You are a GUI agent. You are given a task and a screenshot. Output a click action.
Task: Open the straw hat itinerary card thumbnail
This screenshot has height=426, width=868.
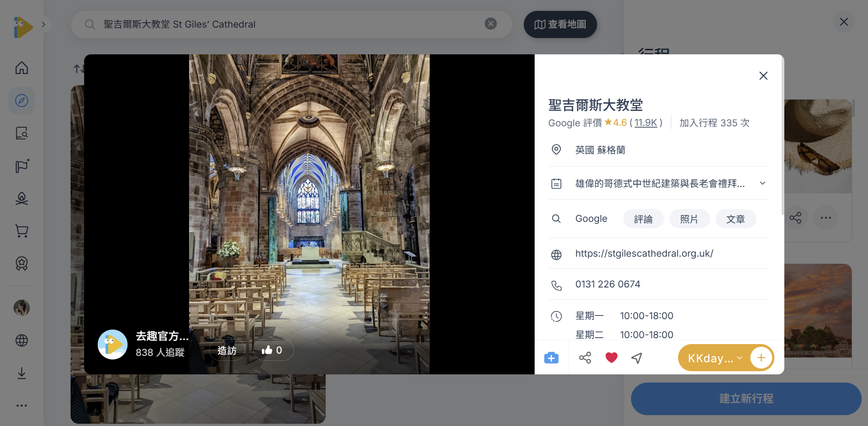(x=818, y=146)
